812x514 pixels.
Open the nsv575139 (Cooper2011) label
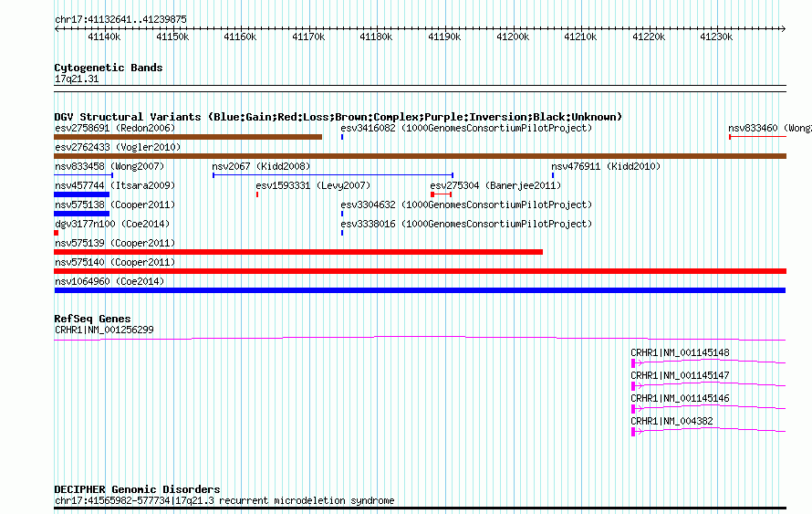coord(115,243)
